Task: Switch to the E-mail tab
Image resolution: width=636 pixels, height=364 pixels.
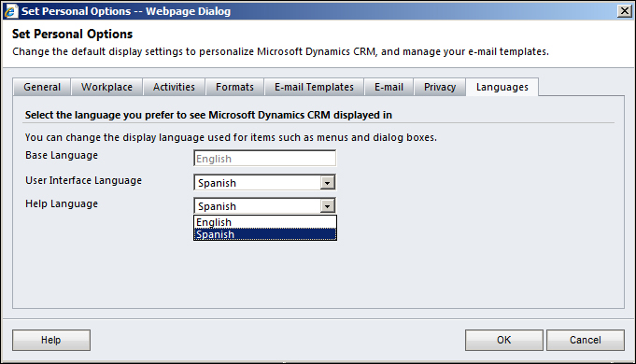Action: [389, 87]
